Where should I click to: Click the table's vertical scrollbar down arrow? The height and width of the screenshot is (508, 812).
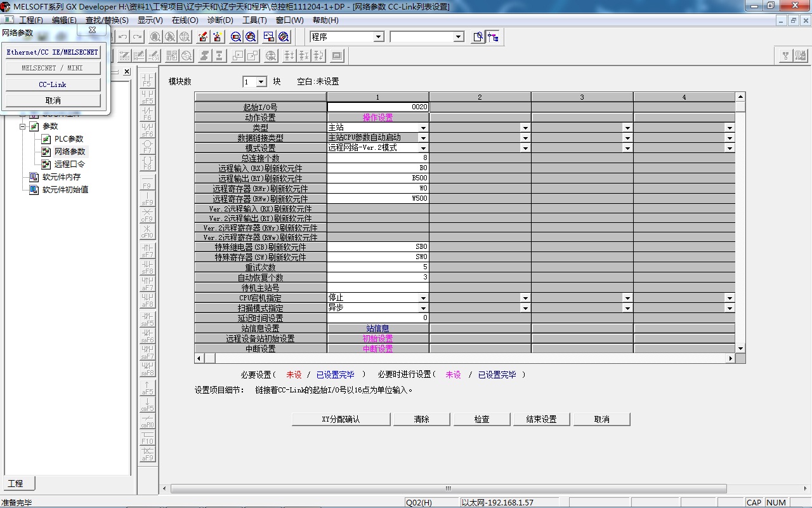click(740, 349)
